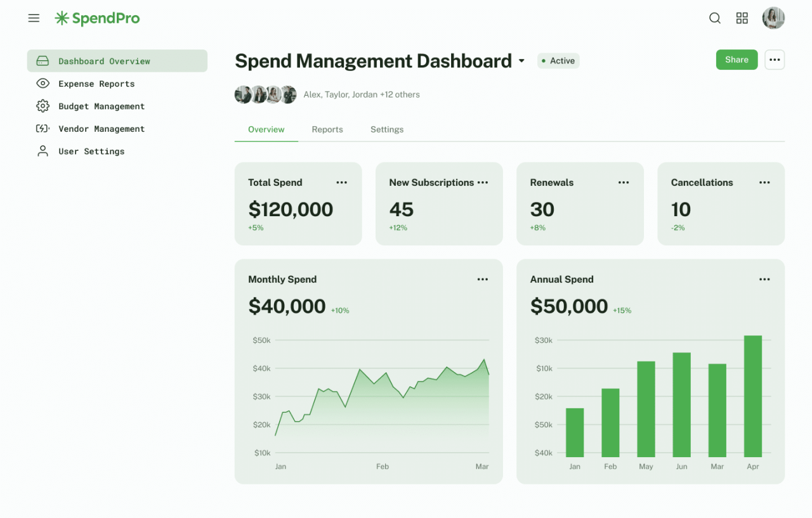Expand the dashboard title dropdown arrow
Screen dimensions: 812x518
coord(521,61)
